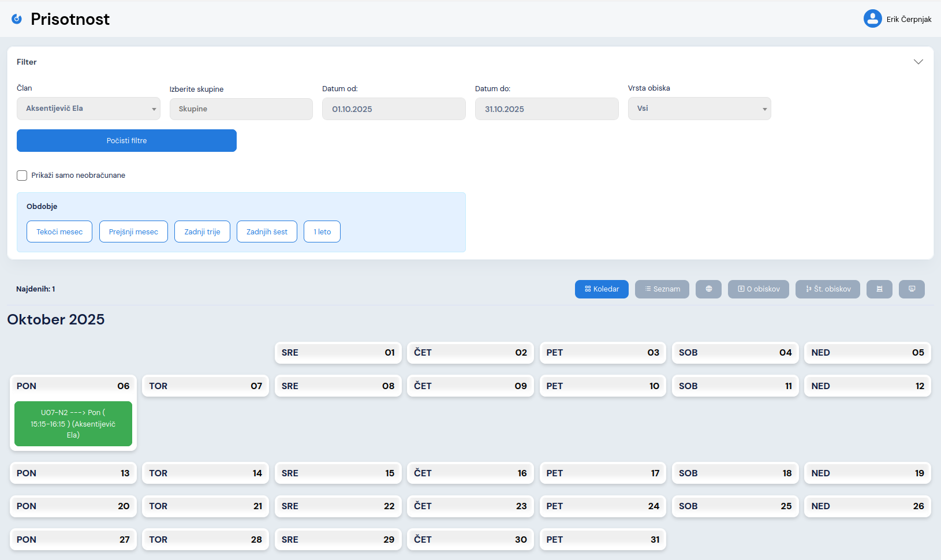Select the Prejšnji mesec period
Viewport: 941px width, 560px height.
[x=133, y=232]
